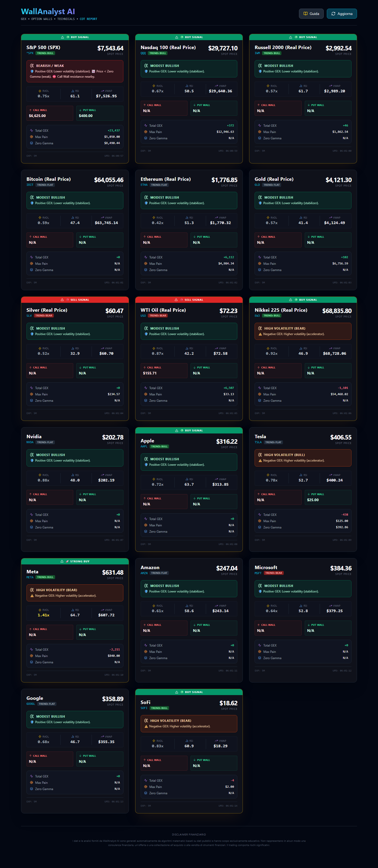Click the shield icon in Bitcoin Modest Bullish box
The height and width of the screenshot is (868, 378).
[x=32, y=203]
